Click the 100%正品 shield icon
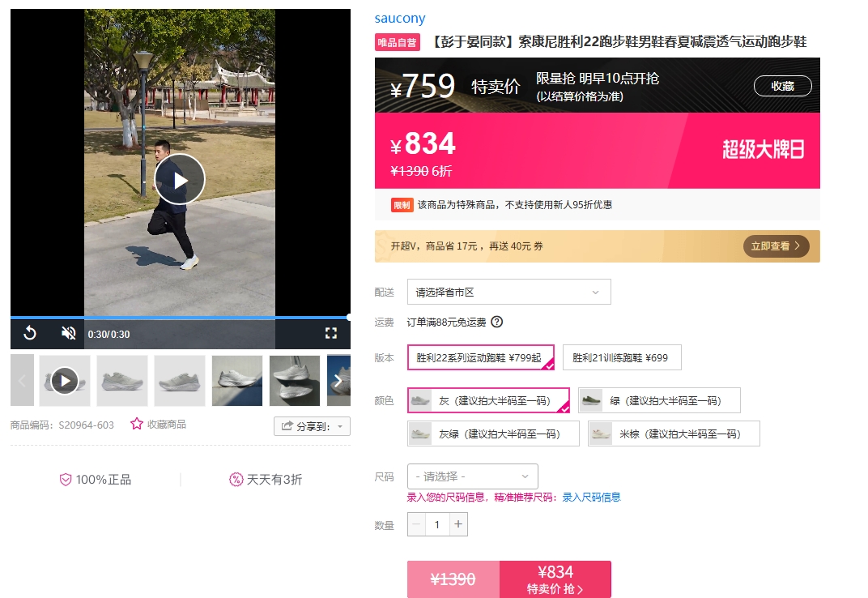The height and width of the screenshot is (598, 868). 66,480
